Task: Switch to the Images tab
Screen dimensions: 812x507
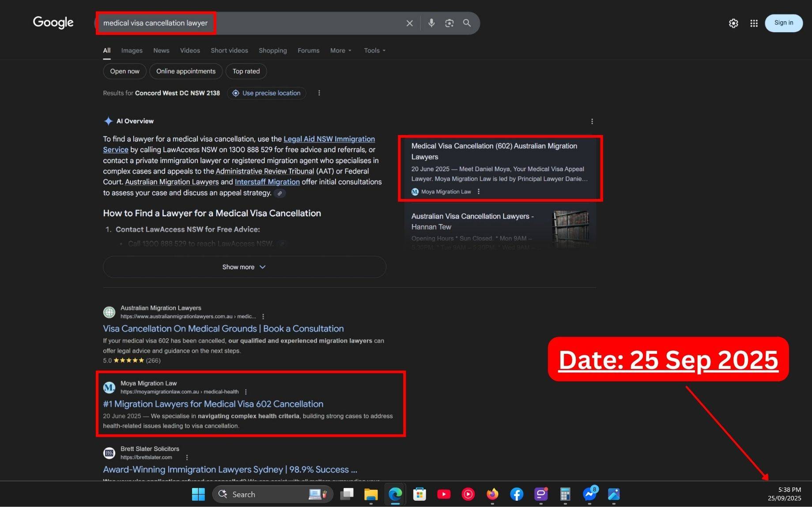Action: click(x=132, y=50)
